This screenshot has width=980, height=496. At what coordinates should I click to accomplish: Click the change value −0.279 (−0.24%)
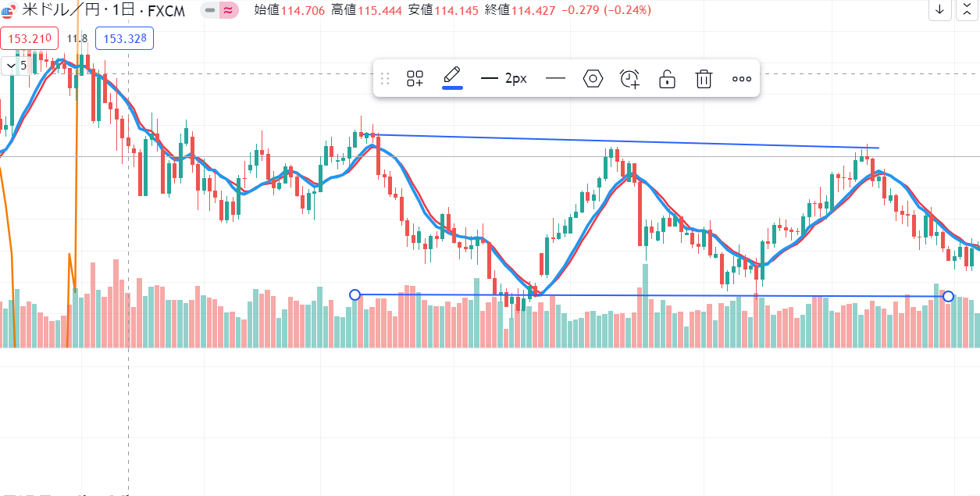point(607,10)
